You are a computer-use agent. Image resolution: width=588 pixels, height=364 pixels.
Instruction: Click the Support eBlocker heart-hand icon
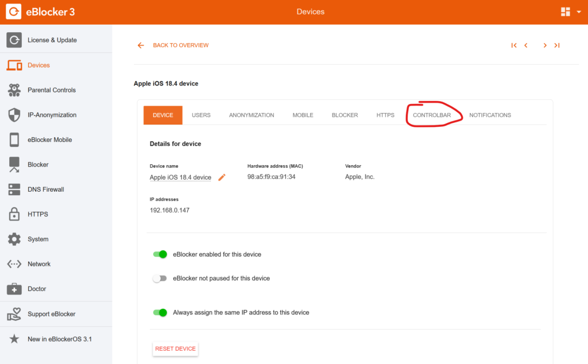click(14, 314)
